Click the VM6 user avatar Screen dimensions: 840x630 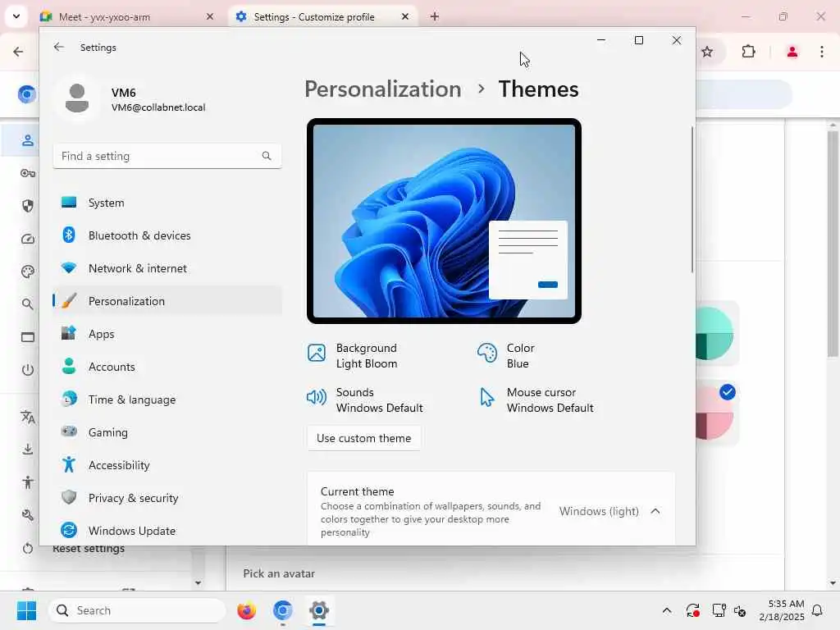(x=77, y=98)
